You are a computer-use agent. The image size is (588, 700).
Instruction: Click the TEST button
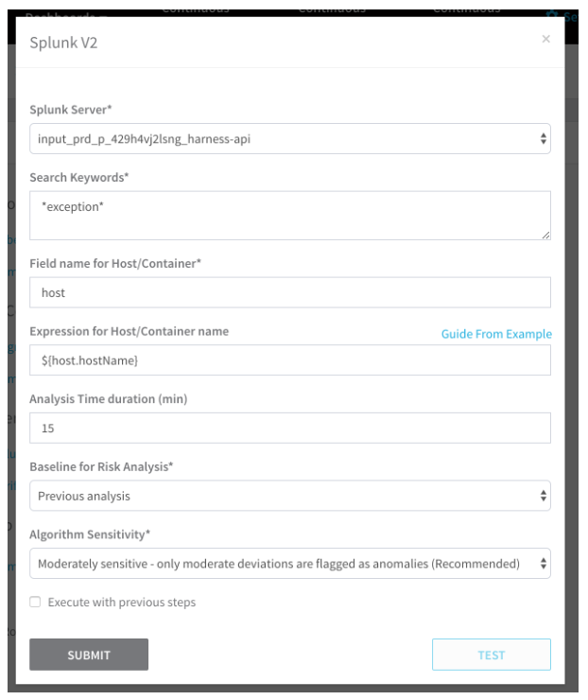click(492, 655)
